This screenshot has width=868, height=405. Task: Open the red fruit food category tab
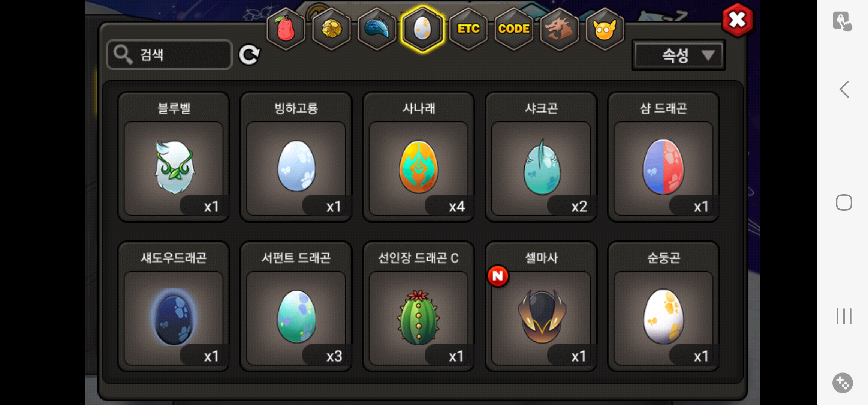click(286, 29)
